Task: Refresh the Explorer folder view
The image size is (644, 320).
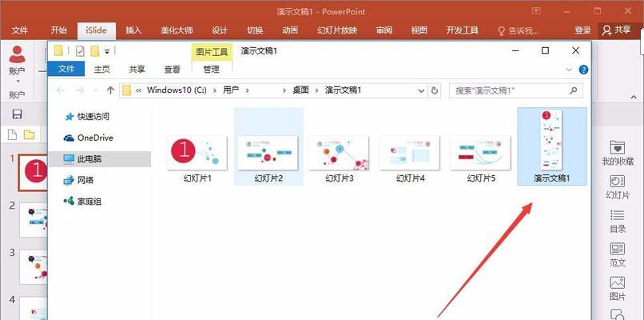Action: (x=435, y=90)
